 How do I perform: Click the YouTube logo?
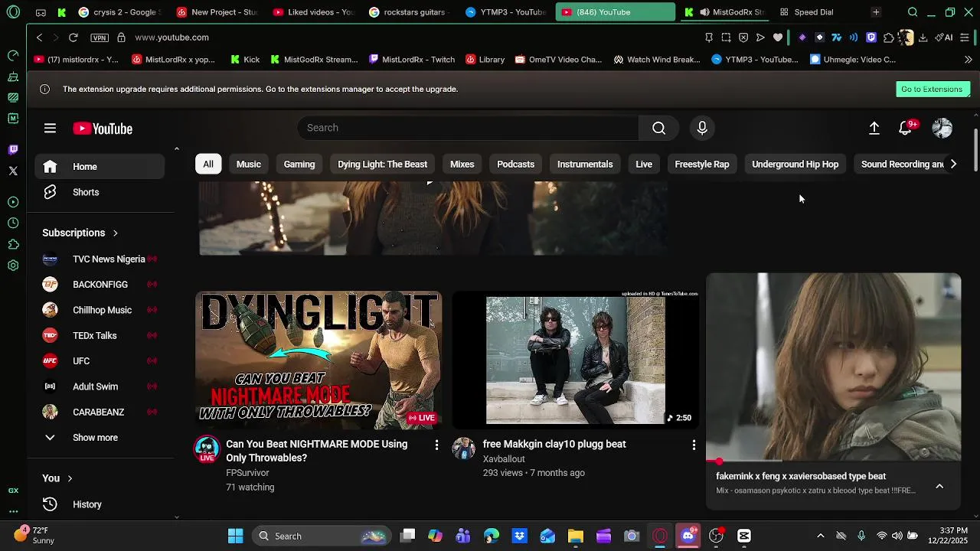tap(103, 129)
